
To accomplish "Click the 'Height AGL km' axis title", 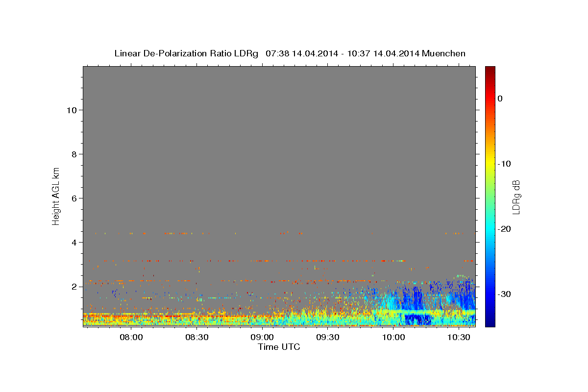I will (56, 196).
